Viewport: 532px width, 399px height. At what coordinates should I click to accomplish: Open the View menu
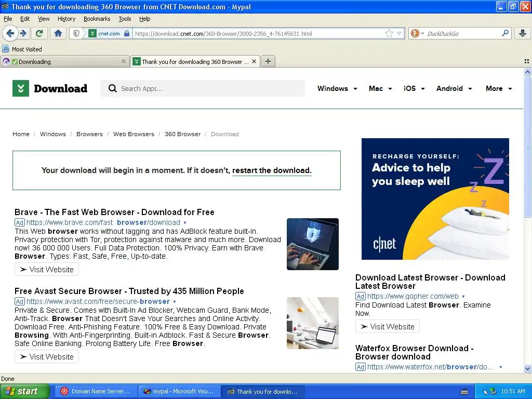tap(44, 19)
